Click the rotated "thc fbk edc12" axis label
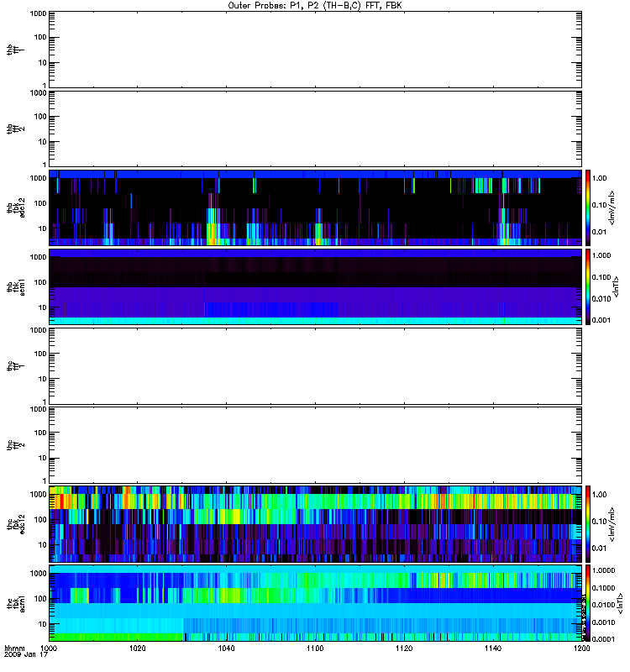The width and height of the screenshot is (630, 672). [x=16, y=523]
